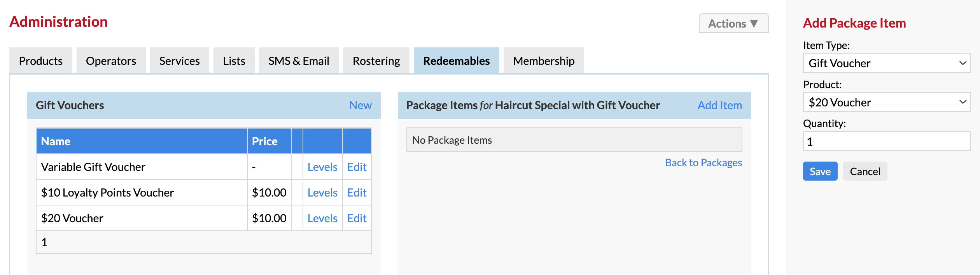Go Back to Packages

(703, 162)
